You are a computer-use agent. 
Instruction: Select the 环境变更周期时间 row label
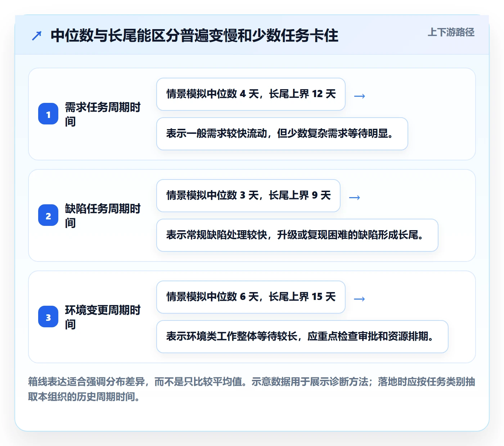click(103, 317)
